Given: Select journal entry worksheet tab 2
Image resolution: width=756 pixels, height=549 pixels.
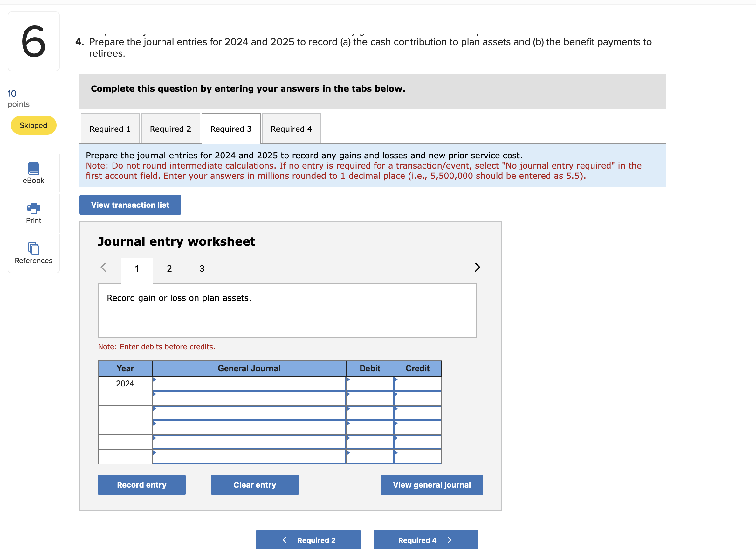Looking at the screenshot, I should [x=169, y=268].
